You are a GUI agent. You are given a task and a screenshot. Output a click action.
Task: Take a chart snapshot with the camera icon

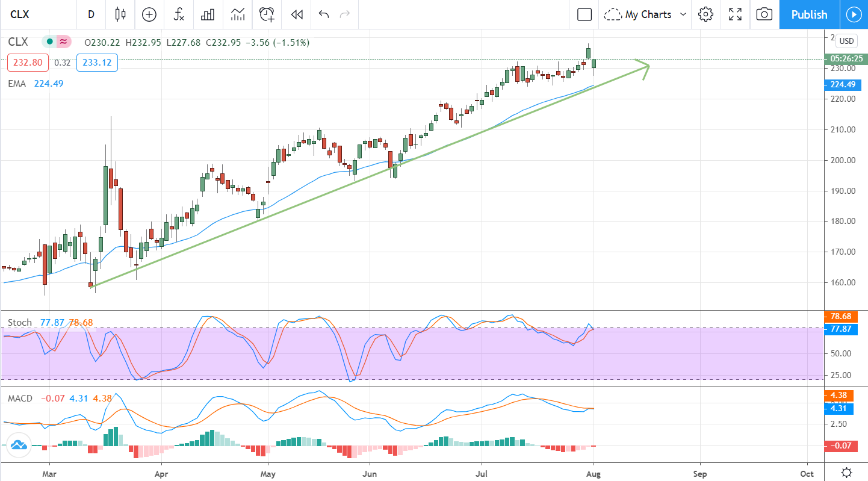(764, 14)
